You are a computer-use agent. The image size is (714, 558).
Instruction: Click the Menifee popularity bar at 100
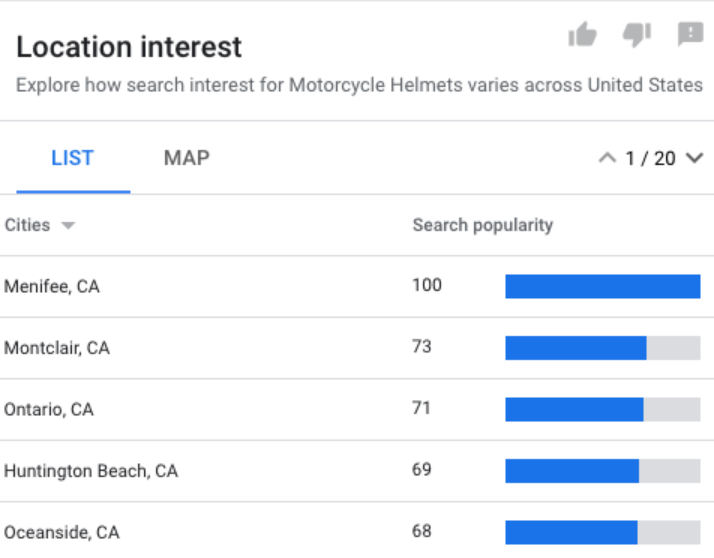coord(602,287)
